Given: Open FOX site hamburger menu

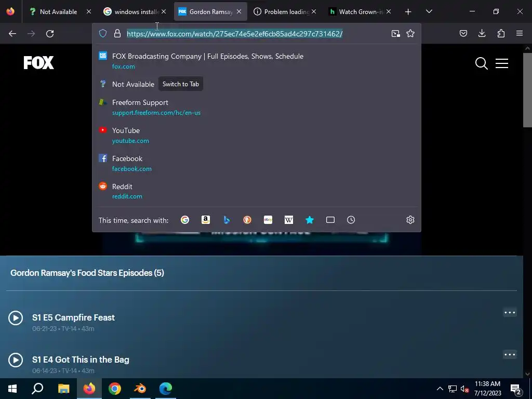Looking at the screenshot, I should (501, 63).
